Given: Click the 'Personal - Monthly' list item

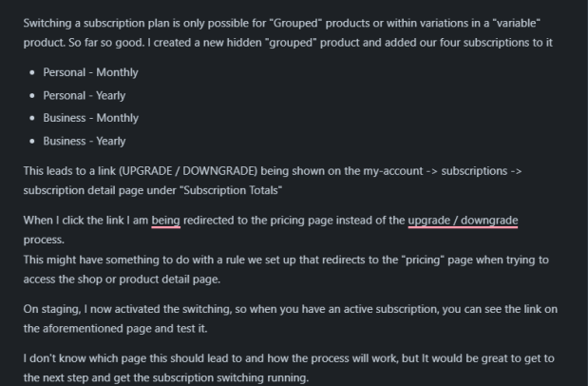Looking at the screenshot, I should coord(90,72).
